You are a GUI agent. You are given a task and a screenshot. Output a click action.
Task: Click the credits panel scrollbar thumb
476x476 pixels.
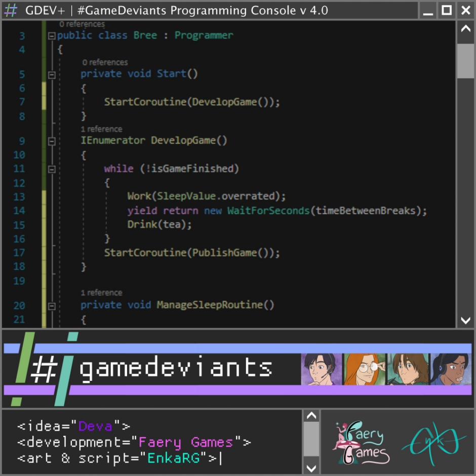(x=311, y=439)
